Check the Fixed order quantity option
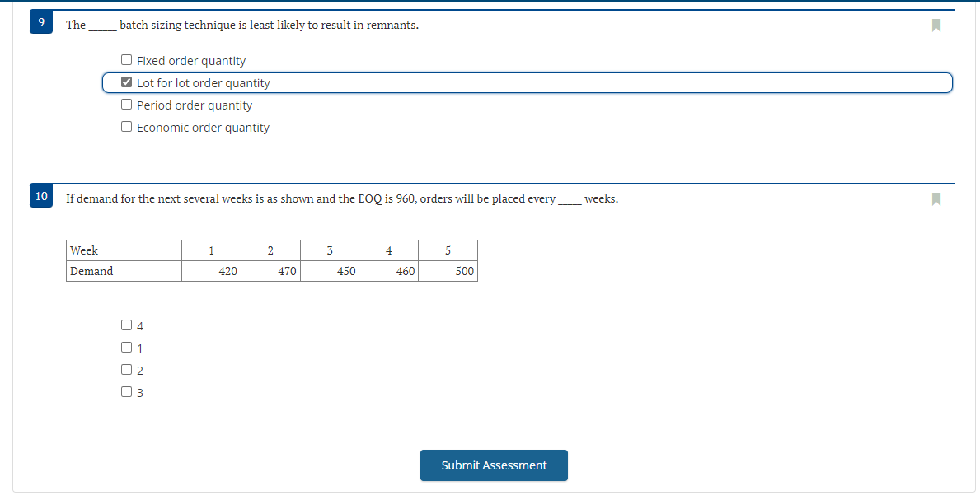 point(126,58)
